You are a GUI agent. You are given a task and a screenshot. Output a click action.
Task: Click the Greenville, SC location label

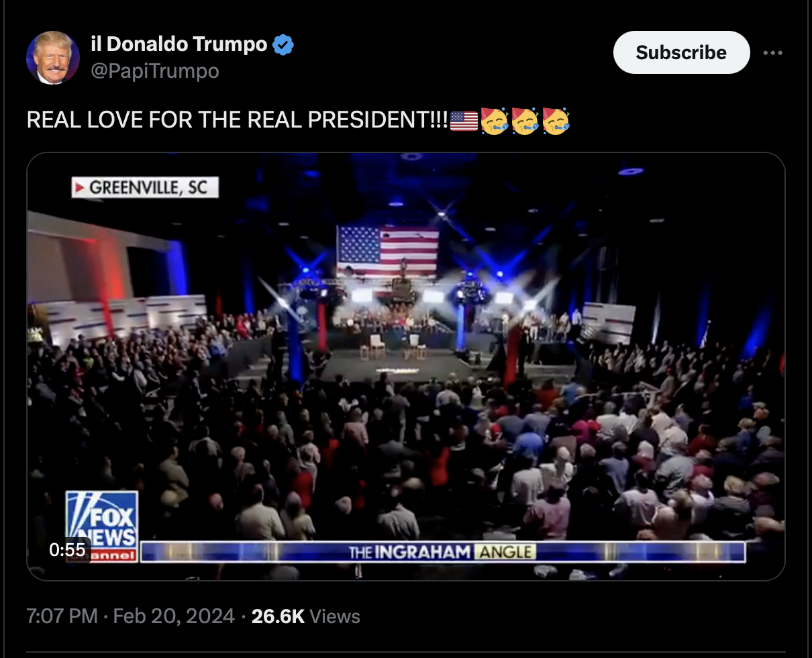tap(145, 187)
